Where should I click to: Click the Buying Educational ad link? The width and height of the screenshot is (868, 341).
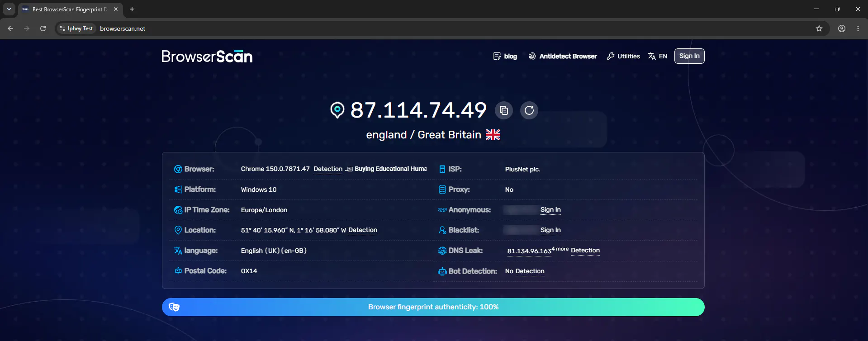click(387, 169)
